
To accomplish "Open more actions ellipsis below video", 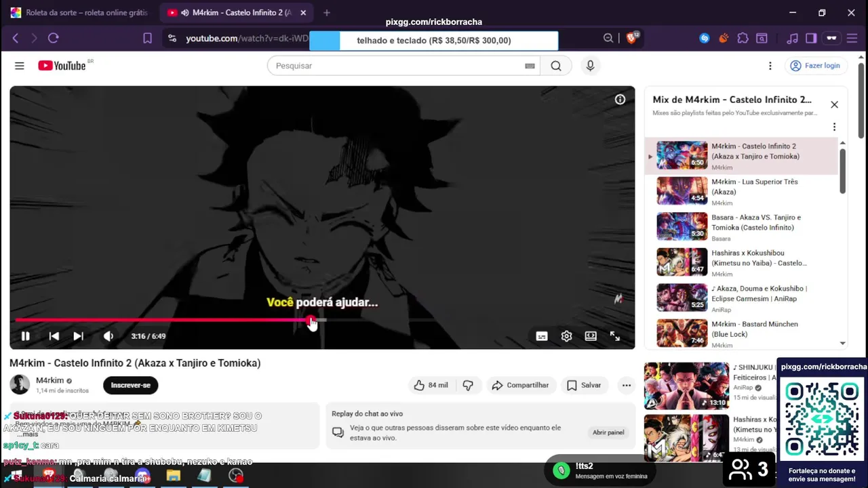I will click(x=627, y=385).
